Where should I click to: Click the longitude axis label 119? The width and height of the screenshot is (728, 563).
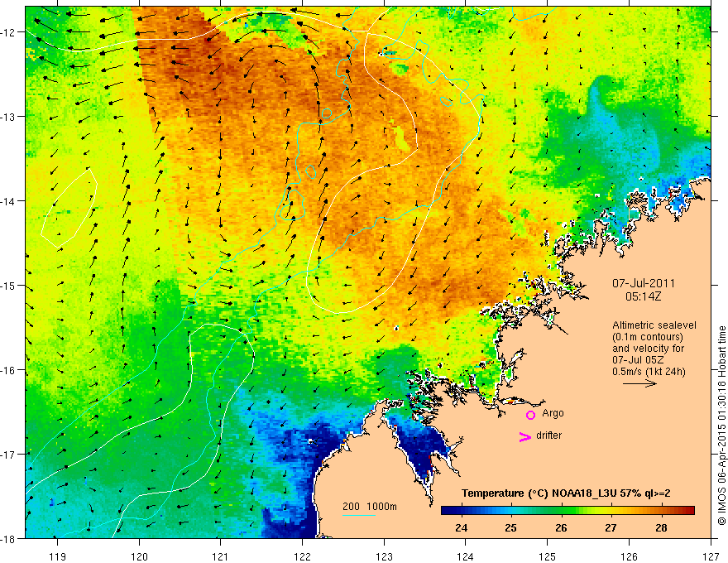[x=58, y=556]
